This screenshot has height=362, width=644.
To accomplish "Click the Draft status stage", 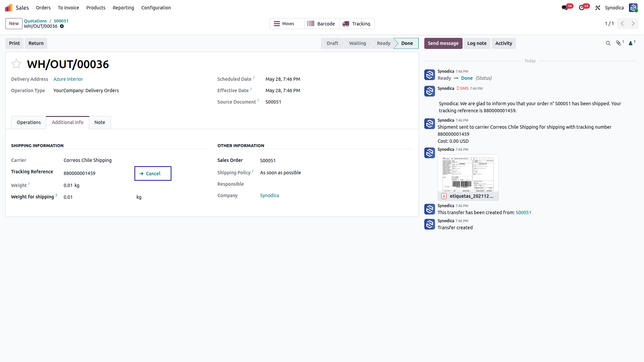I will click(x=332, y=43).
